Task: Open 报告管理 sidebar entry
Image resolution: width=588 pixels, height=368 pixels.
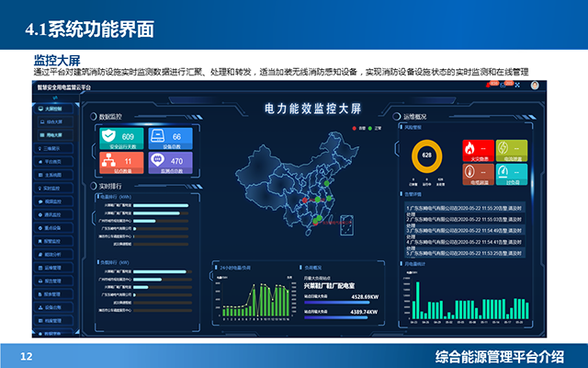Action: (x=53, y=281)
